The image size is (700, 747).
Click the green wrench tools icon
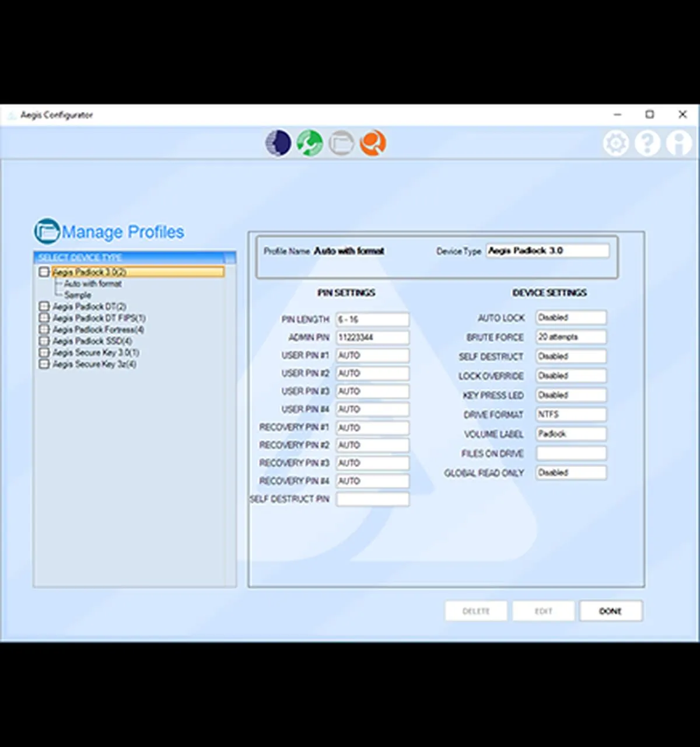pos(310,142)
